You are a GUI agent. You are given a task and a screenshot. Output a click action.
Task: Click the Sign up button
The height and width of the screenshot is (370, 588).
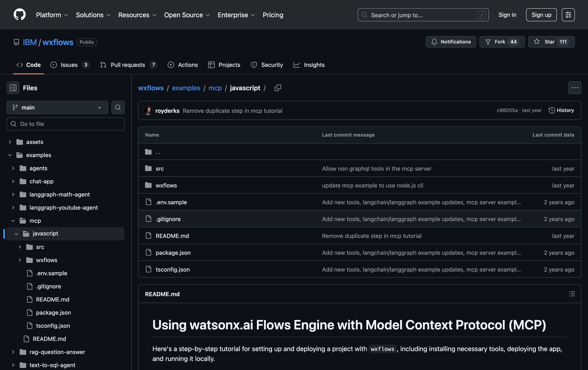pos(541,15)
